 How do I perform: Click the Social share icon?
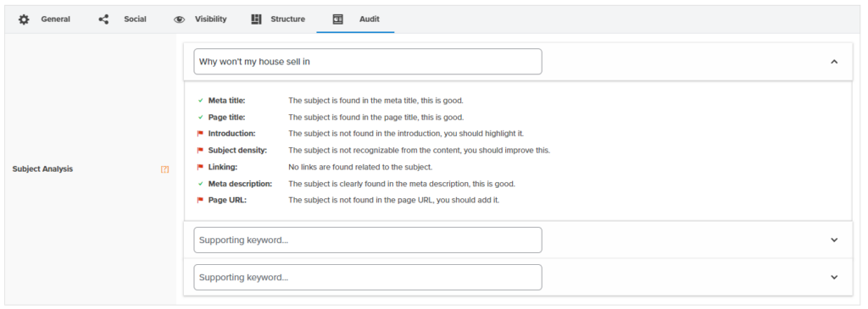[x=103, y=19]
